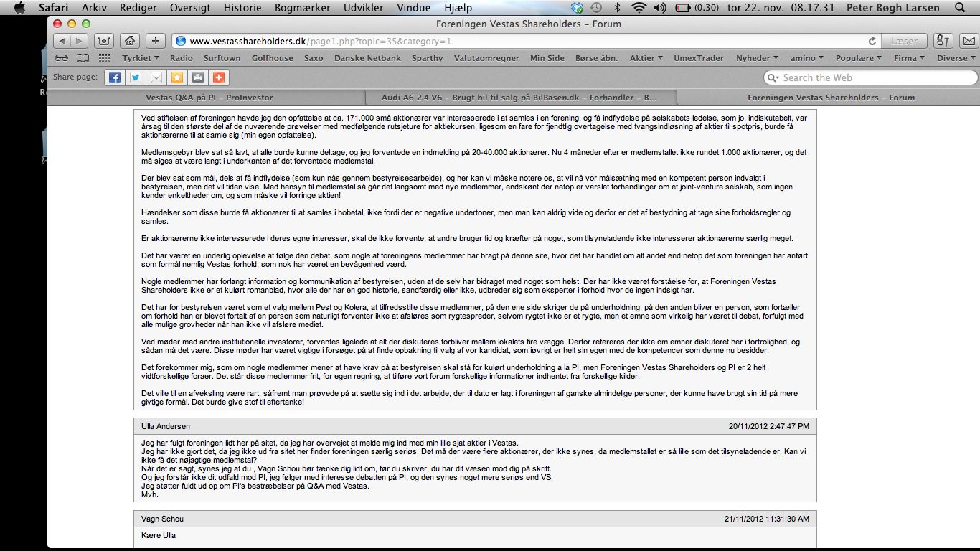Print page using the printer icon
The width and height of the screenshot is (980, 551).
pos(198,77)
